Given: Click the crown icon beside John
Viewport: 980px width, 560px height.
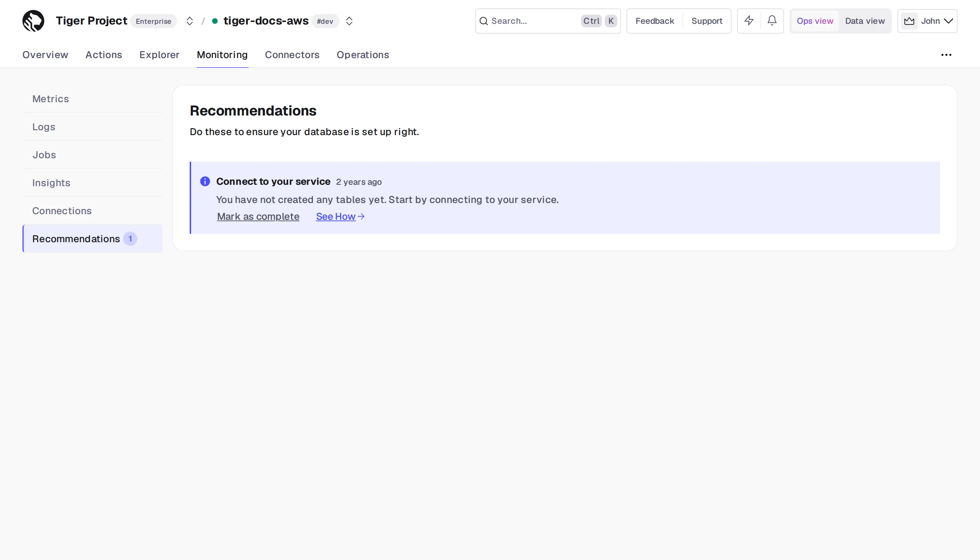Looking at the screenshot, I should 909,21.
